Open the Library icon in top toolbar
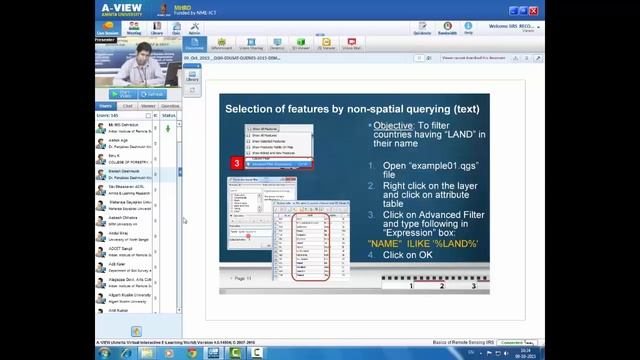 point(157,28)
